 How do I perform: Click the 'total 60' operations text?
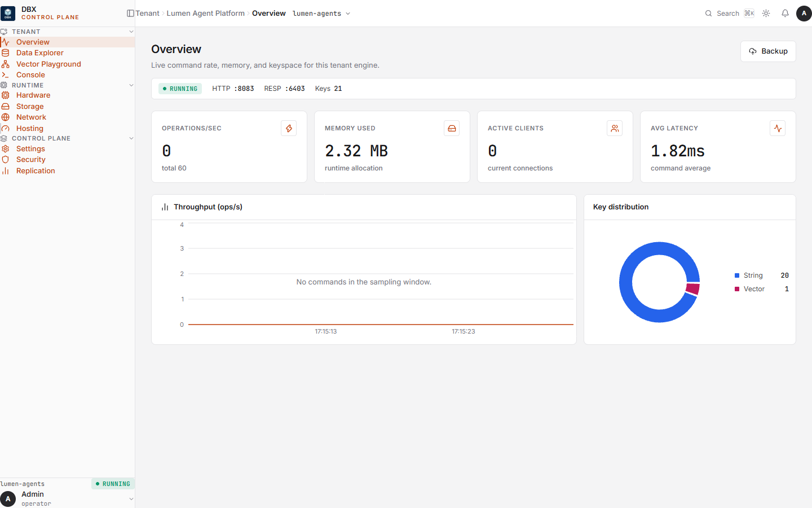[174, 168]
